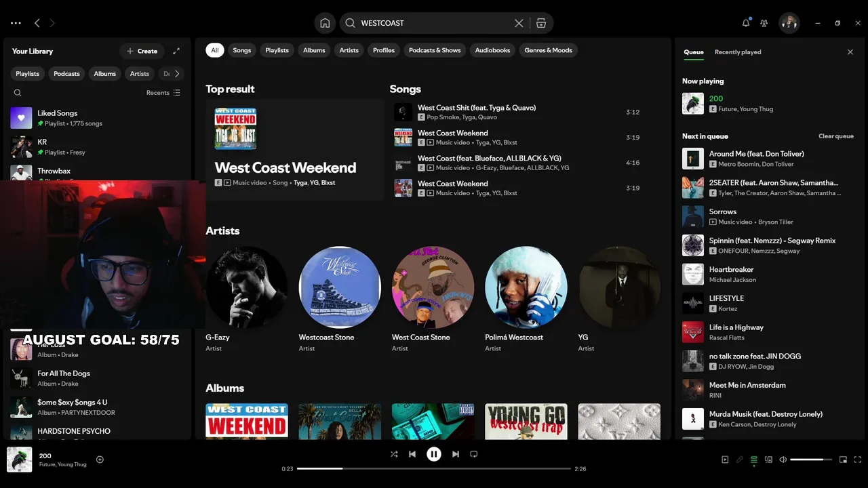The image size is (868, 488).
Task: Open the G-Eazy artist card
Action: pos(247,298)
